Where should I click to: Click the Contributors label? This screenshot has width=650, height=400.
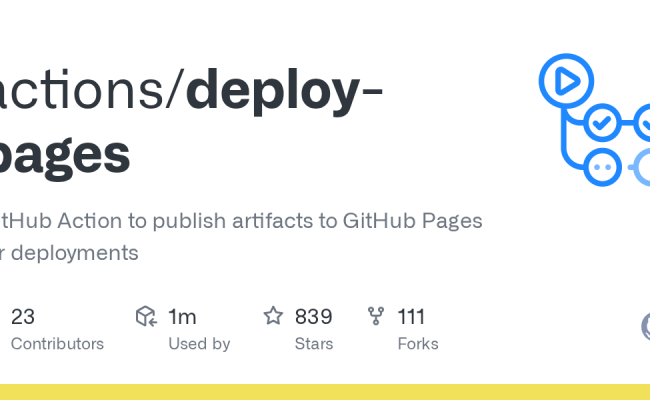coord(57,344)
